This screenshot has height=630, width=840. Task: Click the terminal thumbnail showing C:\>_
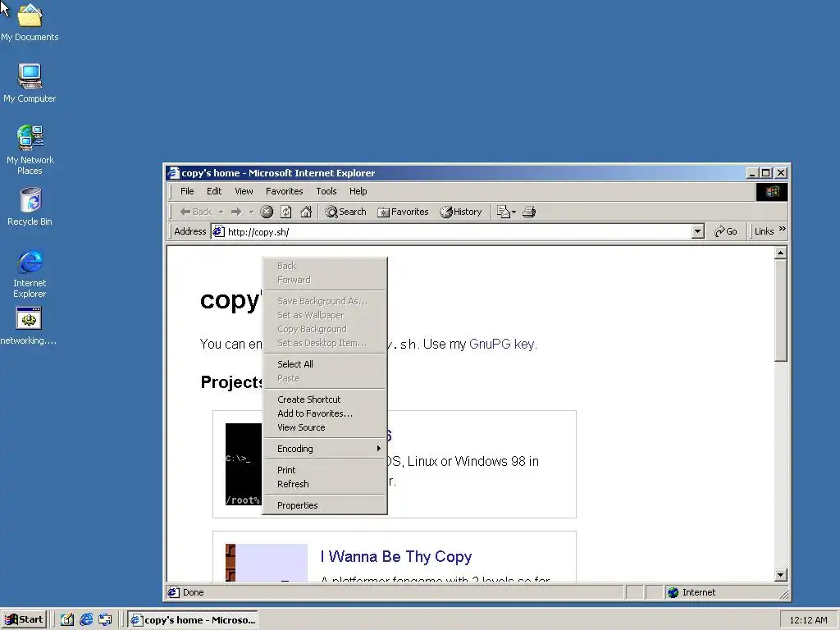[243, 464]
